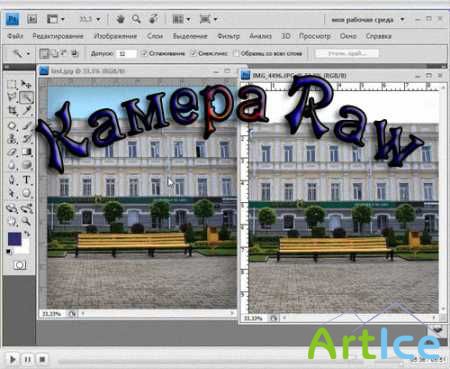Viewport: 450px width, 369px height.
Task: Select the Eyedropper tool
Action: pos(26,110)
